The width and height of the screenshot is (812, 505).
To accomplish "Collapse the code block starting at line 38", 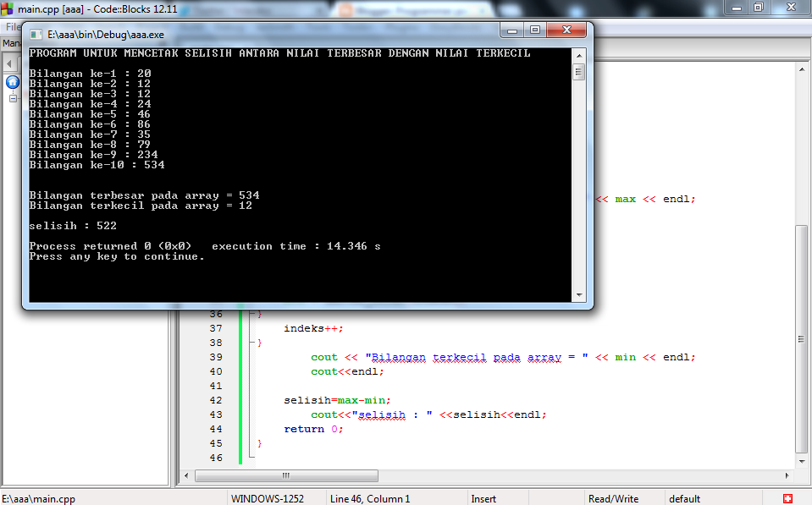I will pos(251,342).
